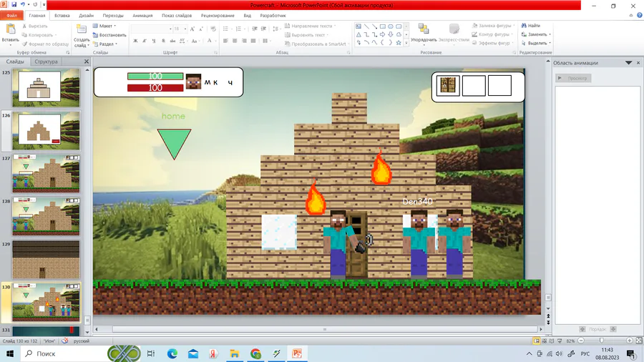
Task: Click zoom out minus button
Action: pos(581,341)
